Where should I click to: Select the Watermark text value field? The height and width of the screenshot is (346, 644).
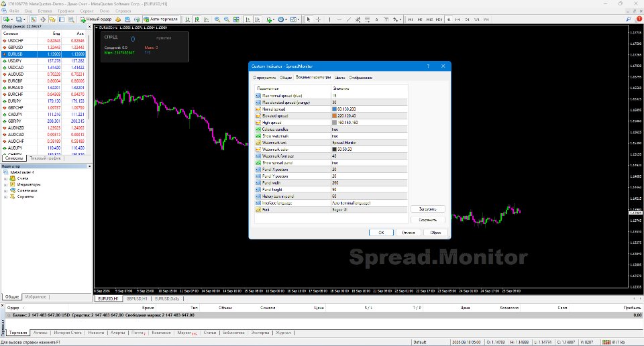(369, 143)
